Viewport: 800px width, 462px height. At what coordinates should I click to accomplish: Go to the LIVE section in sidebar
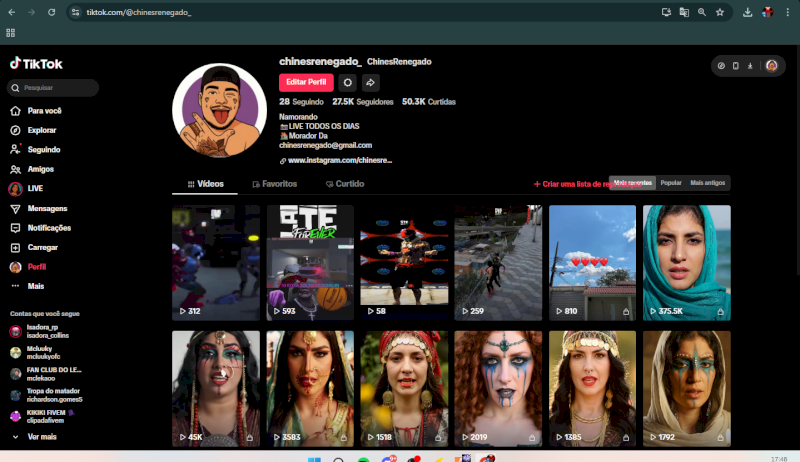pos(15,188)
